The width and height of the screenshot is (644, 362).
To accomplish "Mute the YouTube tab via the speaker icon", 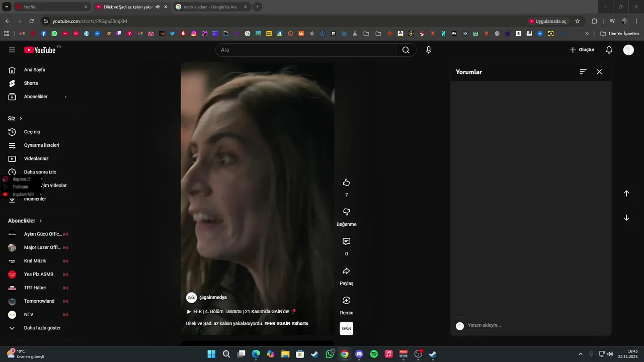I will pyautogui.click(x=157, y=7).
